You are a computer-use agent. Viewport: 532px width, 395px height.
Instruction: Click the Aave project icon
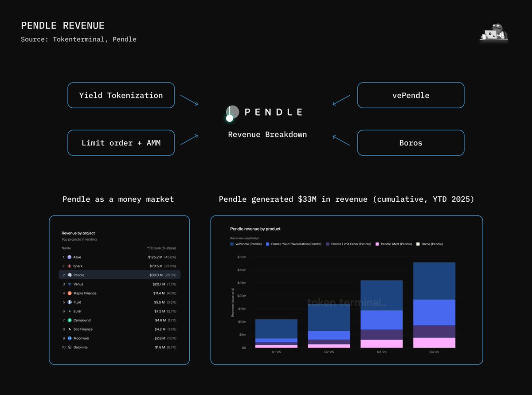[70, 257]
